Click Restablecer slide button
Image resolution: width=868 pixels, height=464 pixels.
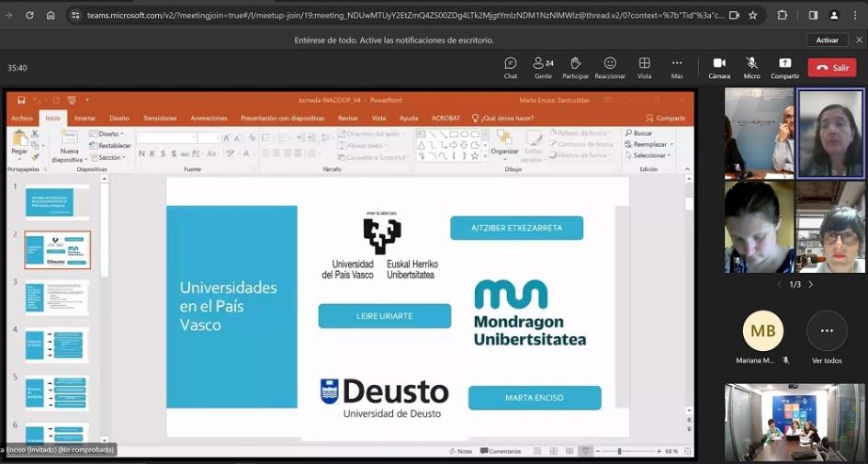110,145
